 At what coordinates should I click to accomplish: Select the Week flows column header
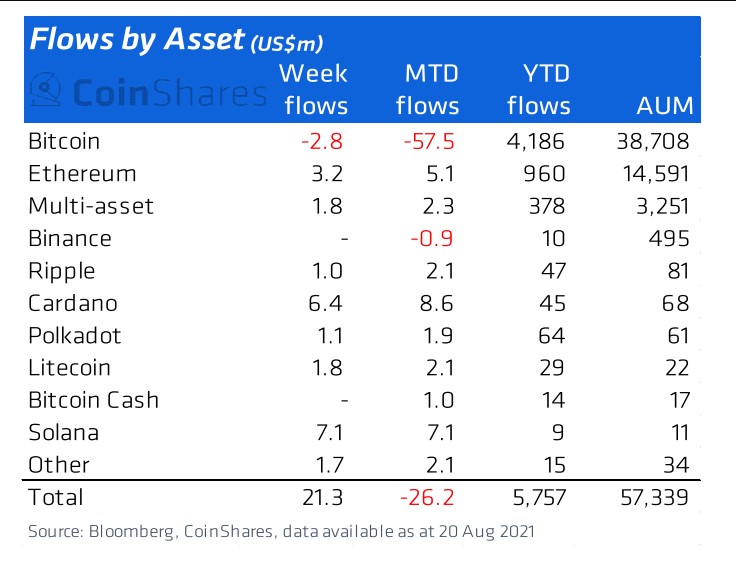[x=313, y=89]
